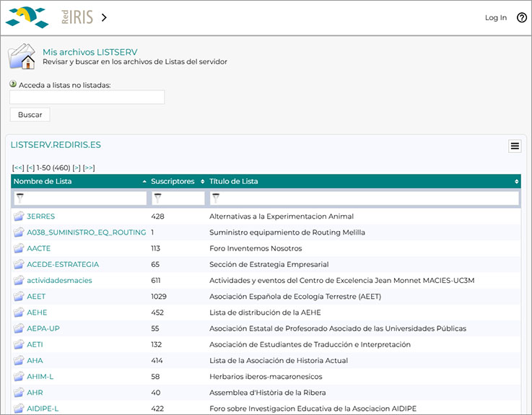Click the folder icon for AEPA-UP

[19, 328]
